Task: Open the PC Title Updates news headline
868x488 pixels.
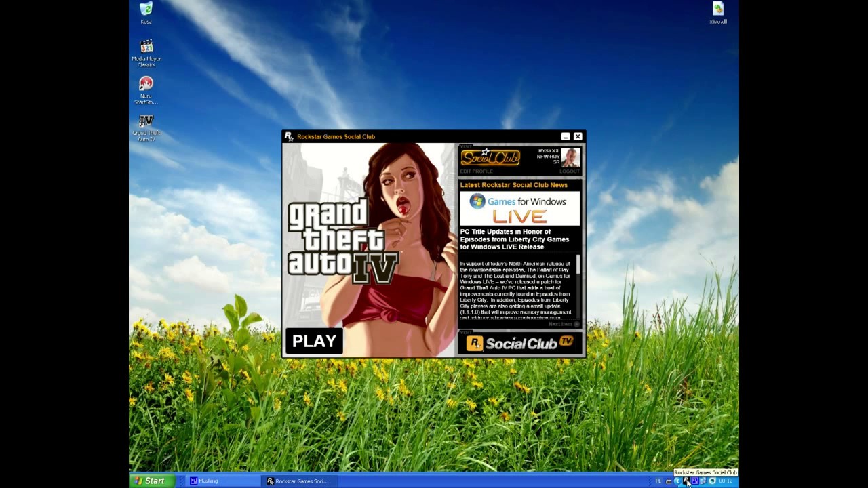Action: [515, 239]
